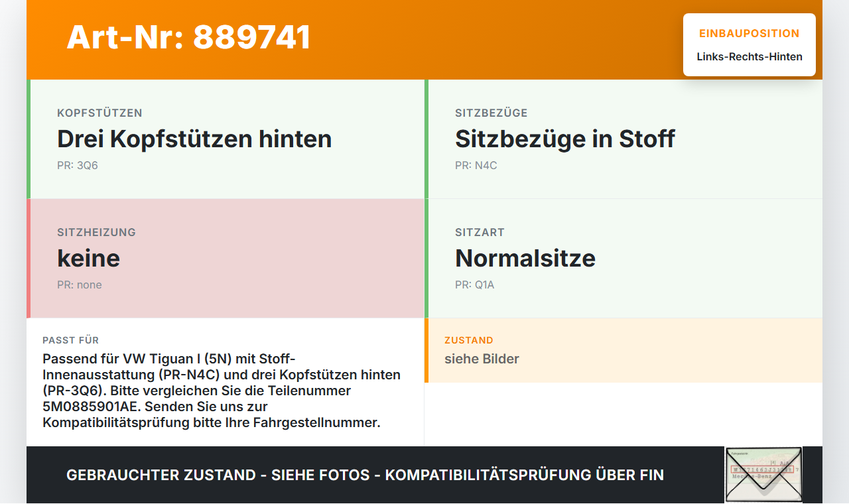Click the EINBAUPOSITION label
Image resolution: width=849 pixels, height=504 pixels.
pyautogui.click(x=750, y=33)
